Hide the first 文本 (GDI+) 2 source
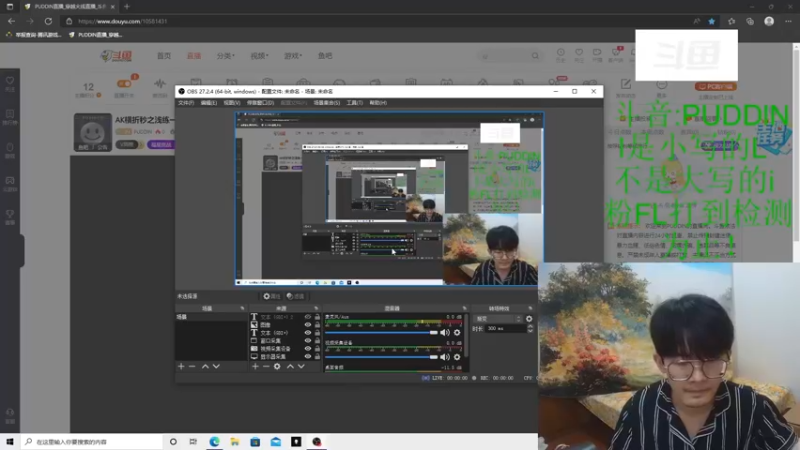The height and width of the screenshot is (450, 800). 308,317
